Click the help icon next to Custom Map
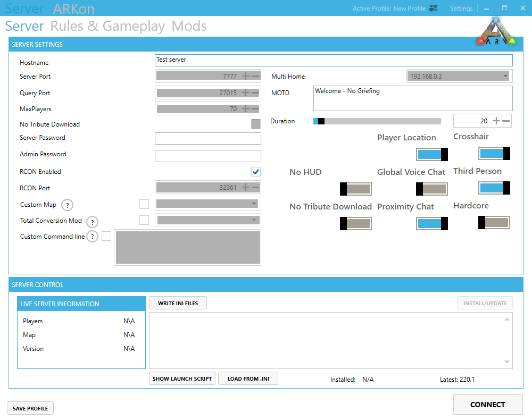The width and height of the screenshot is (532, 420). click(68, 205)
